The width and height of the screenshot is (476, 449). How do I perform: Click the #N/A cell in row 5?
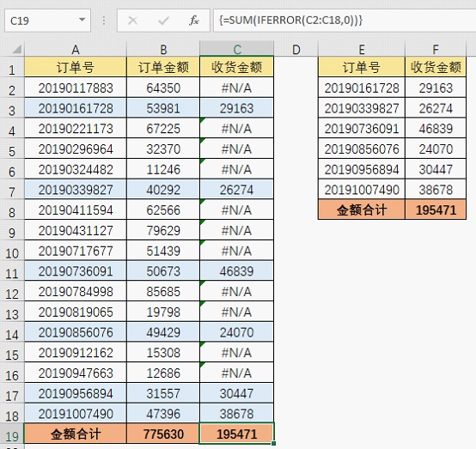pos(237,149)
